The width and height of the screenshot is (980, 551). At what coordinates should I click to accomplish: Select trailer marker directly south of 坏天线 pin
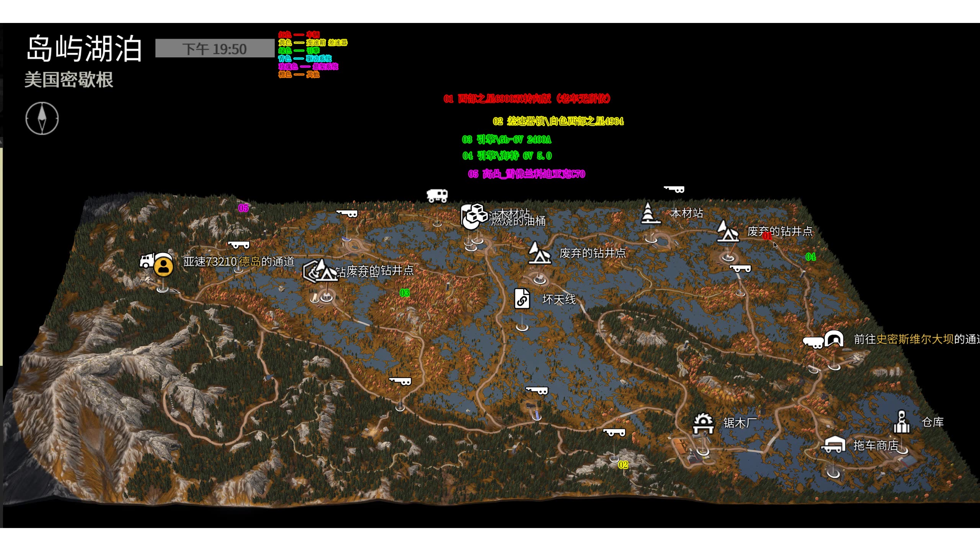click(x=537, y=390)
